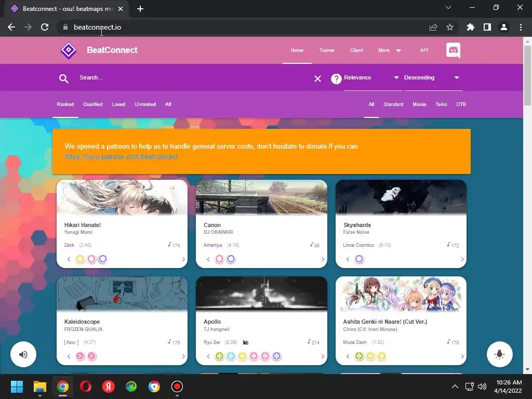
Task: Click first taiko difficulty icon on Kaleidoscope
Action: 80,356
